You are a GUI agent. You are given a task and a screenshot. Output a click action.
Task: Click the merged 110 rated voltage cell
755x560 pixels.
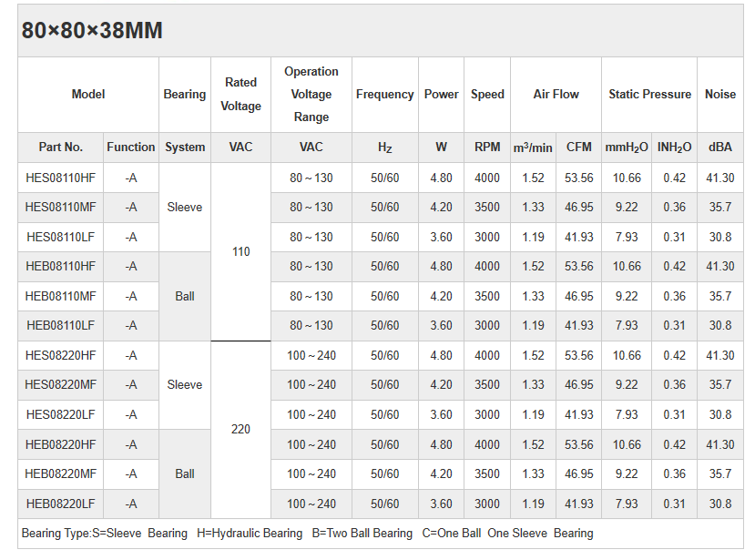[240, 251]
